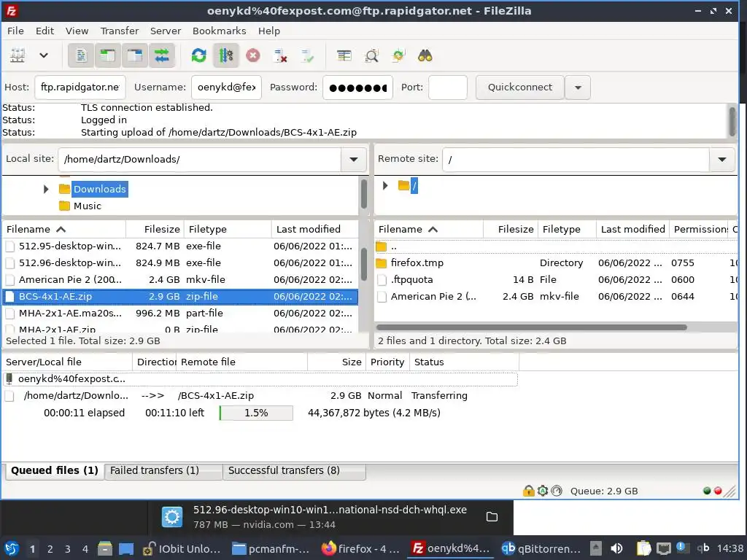Click the speed limits status icon
This screenshot has width=747, height=560.
(x=557, y=491)
